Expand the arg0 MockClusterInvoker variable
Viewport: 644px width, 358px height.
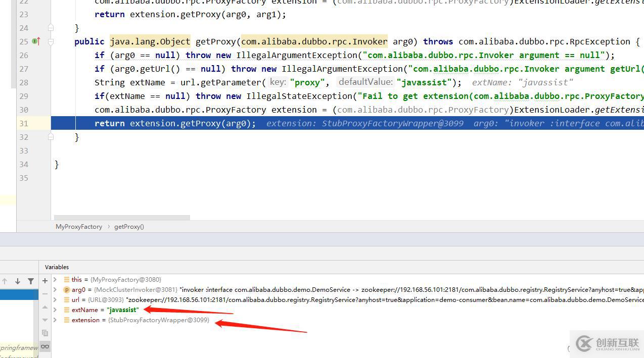point(55,290)
